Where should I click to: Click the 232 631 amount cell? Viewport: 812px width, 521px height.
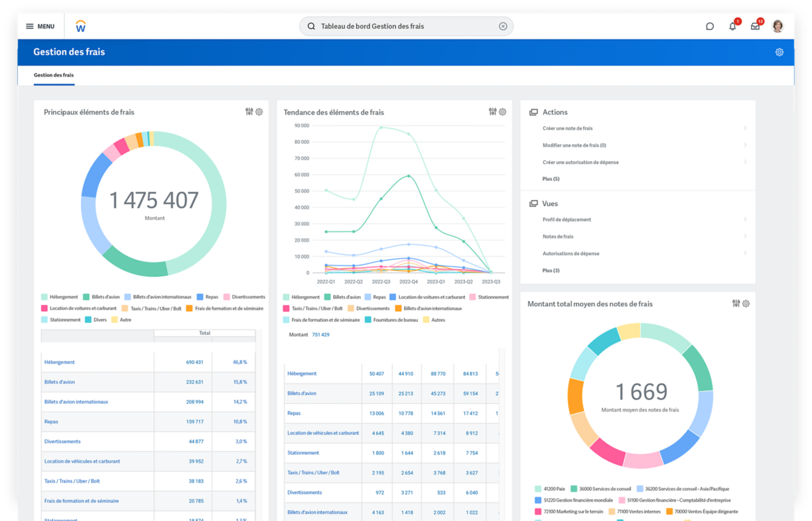click(x=194, y=382)
